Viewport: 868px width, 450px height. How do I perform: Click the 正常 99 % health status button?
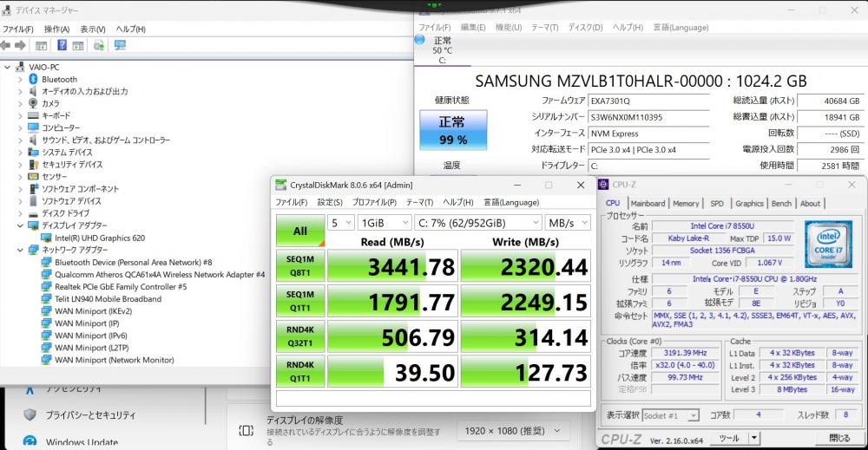click(453, 130)
